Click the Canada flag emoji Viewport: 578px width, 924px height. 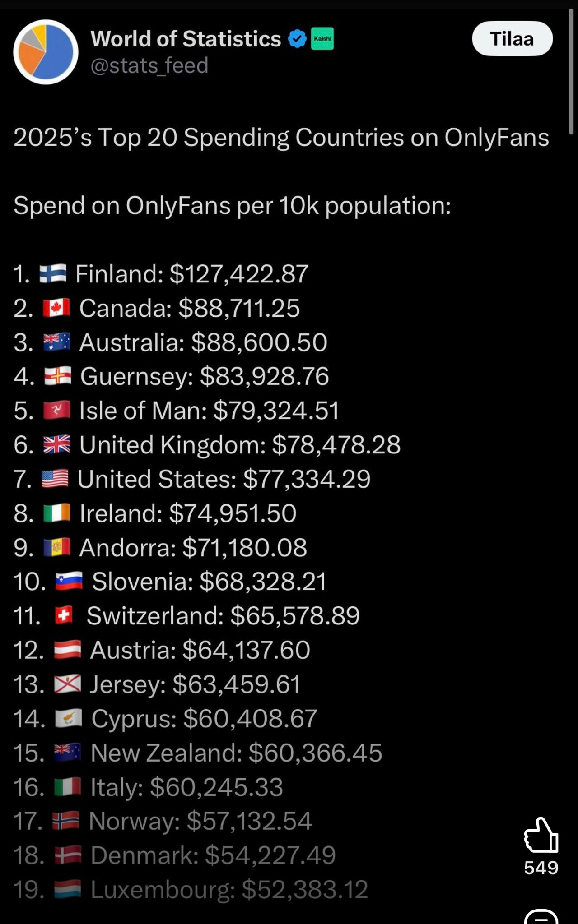pyautogui.click(x=56, y=308)
